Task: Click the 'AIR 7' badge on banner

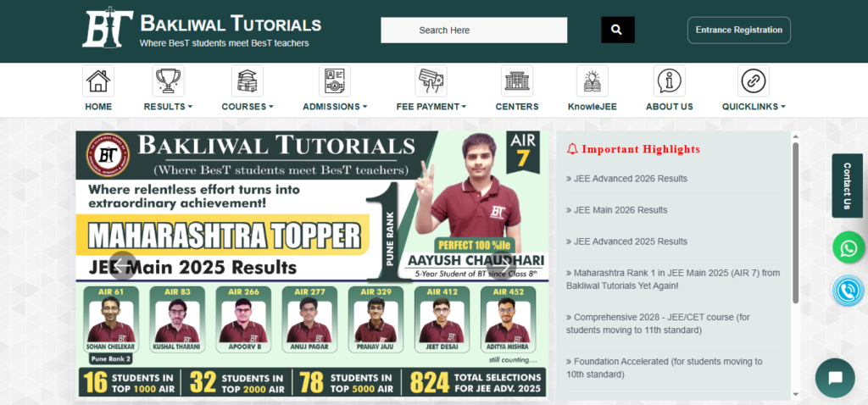Action: click(523, 151)
